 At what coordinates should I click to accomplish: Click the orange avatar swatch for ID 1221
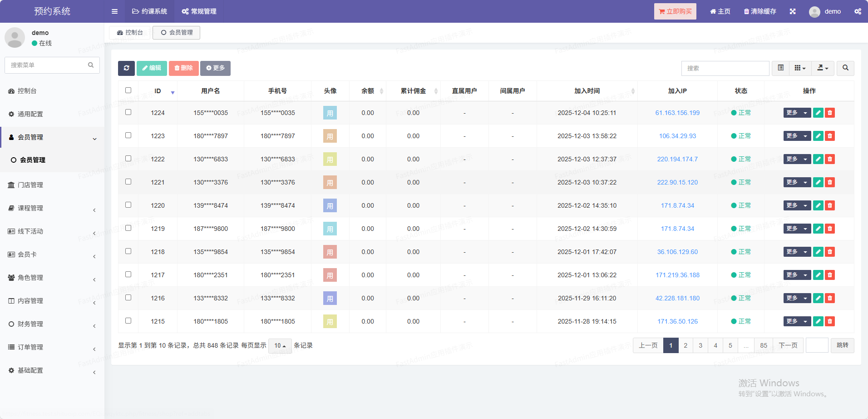click(x=330, y=182)
